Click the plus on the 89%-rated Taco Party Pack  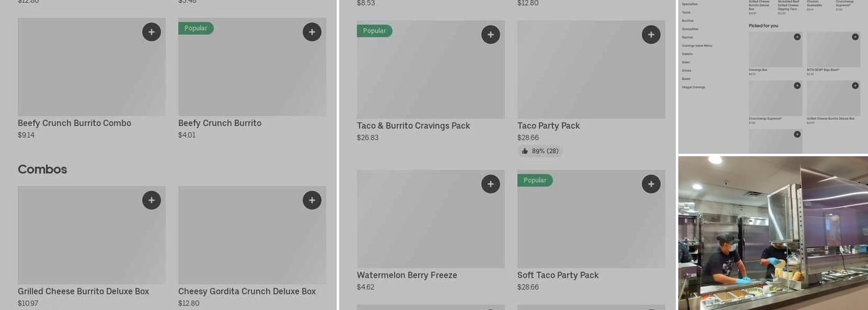point(650,35)
